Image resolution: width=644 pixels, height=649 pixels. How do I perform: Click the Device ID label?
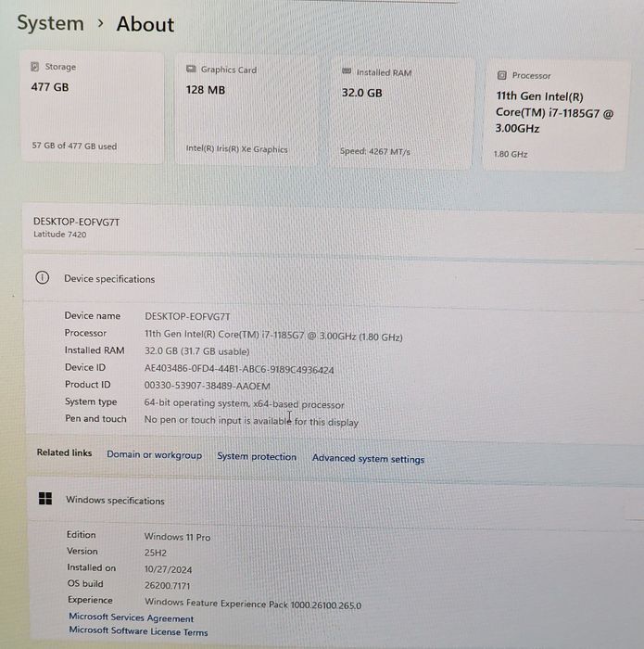tap(85, 367)
